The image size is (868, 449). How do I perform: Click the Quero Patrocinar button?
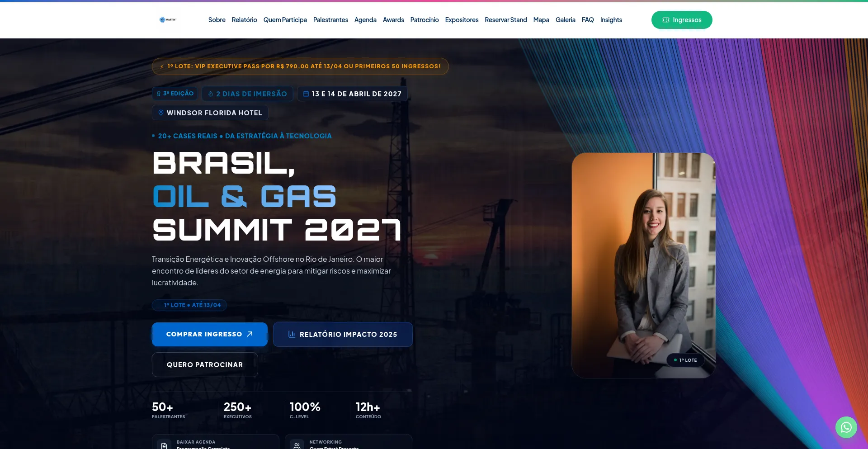click(205, 364)
